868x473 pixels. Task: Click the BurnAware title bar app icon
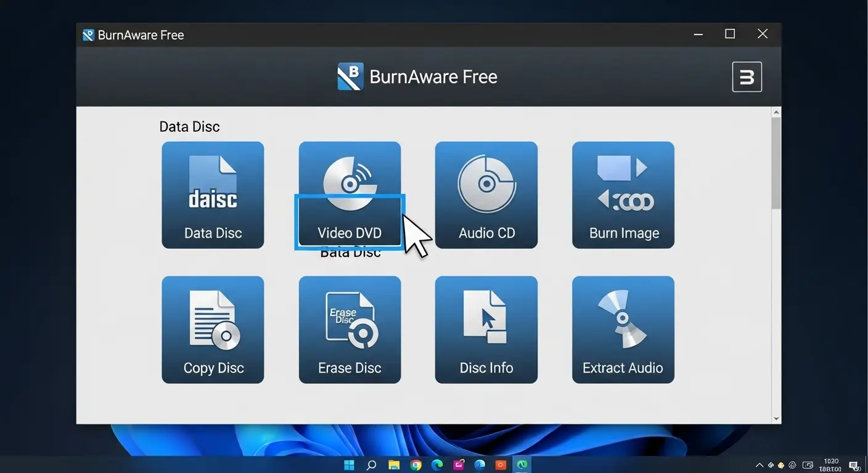89,35
